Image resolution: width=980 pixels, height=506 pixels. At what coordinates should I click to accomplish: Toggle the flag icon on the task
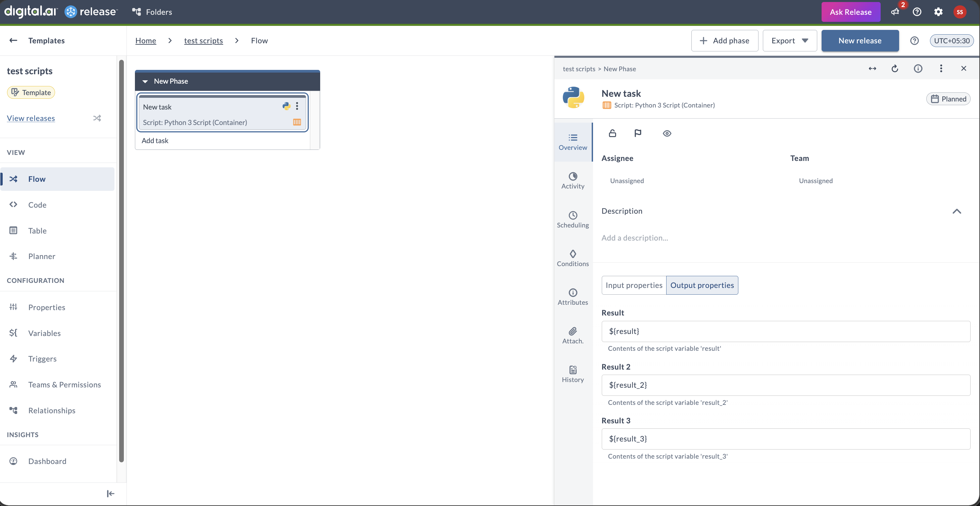pyautogui.click(x=638, y=133)
